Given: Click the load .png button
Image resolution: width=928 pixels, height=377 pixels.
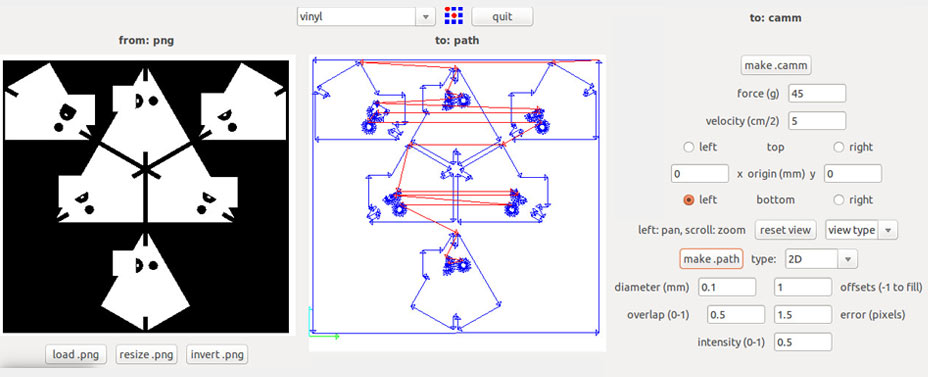Looking at the screenshot, I should [x=76, y=355].
